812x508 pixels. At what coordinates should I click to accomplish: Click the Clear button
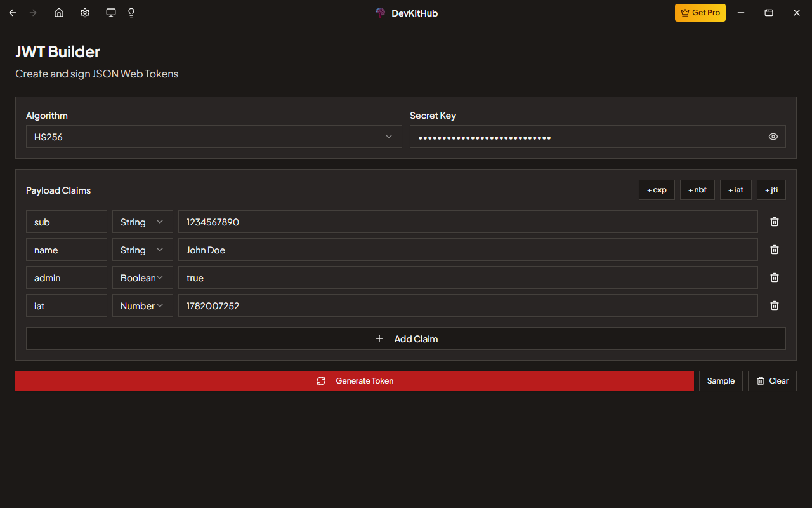(x=772, y=381)
